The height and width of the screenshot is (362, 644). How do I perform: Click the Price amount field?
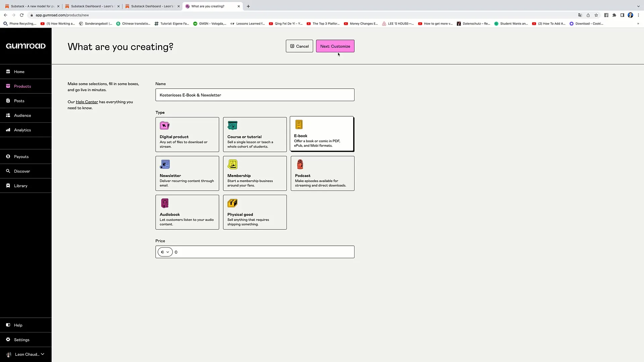point(263,252)
